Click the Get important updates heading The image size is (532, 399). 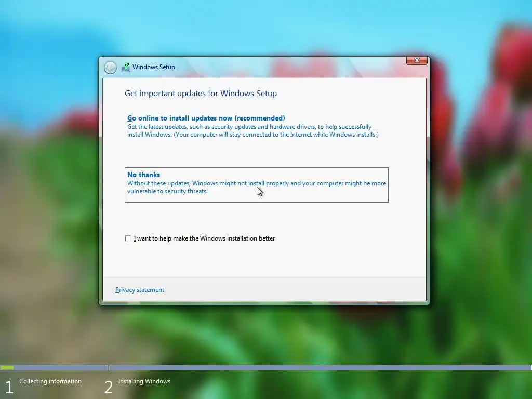[x=201, y=94]
